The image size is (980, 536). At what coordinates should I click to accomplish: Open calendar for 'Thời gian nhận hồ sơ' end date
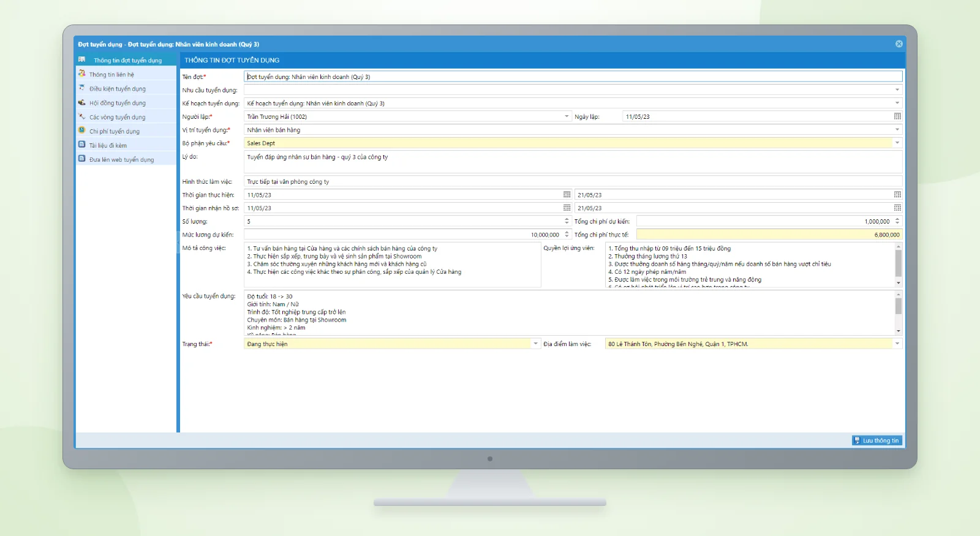(897, 208)
